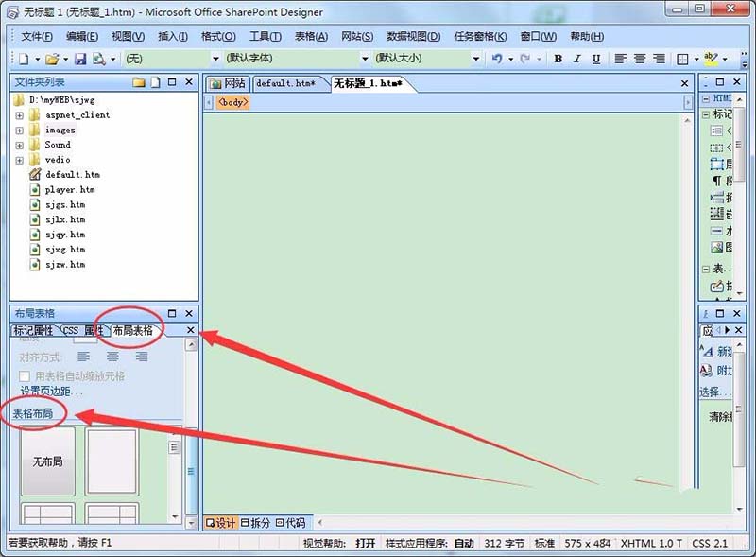The height and width of the screenshot is (557, 756).
Task: Select the 布局表格 panel tab
Action: tap(132, 330)
